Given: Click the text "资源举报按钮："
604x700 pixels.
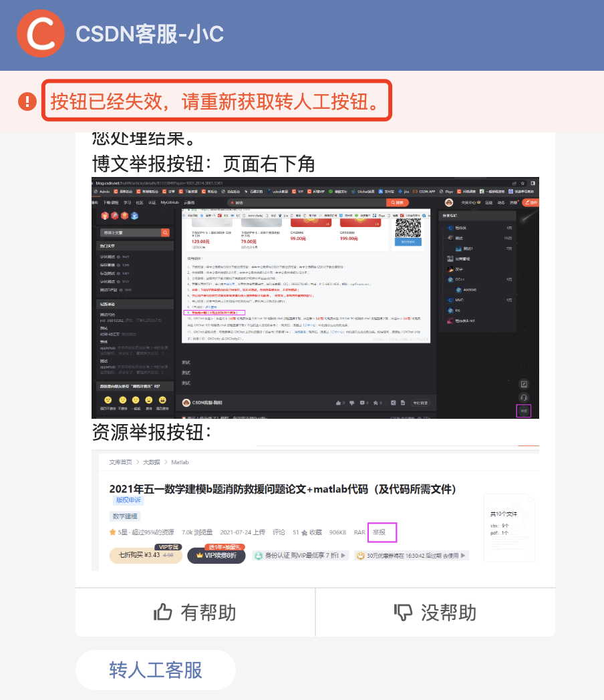Looking at the screenshot, I should [152, 432].
